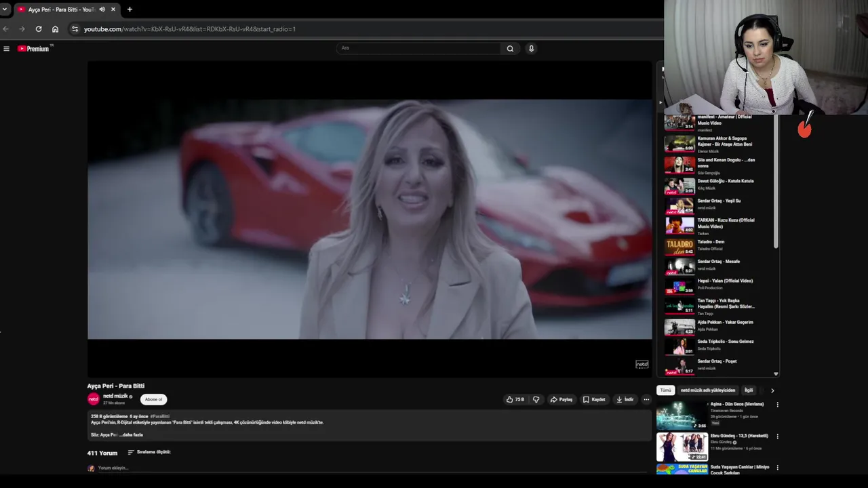Image resolution: width=868 pixels, height=488 pixels.
Task: Open options for Suda Yaşayan Canlılar video
Action: [777, 468]
